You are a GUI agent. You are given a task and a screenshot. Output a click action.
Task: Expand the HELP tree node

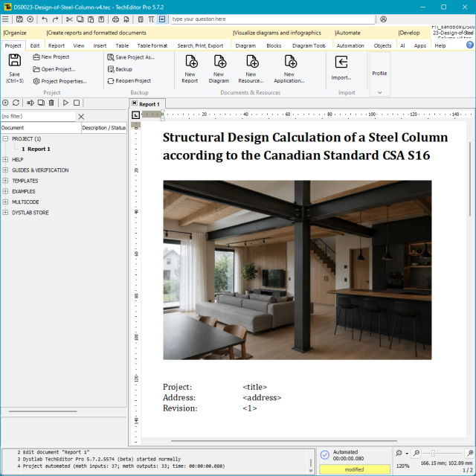click(5, 159)
